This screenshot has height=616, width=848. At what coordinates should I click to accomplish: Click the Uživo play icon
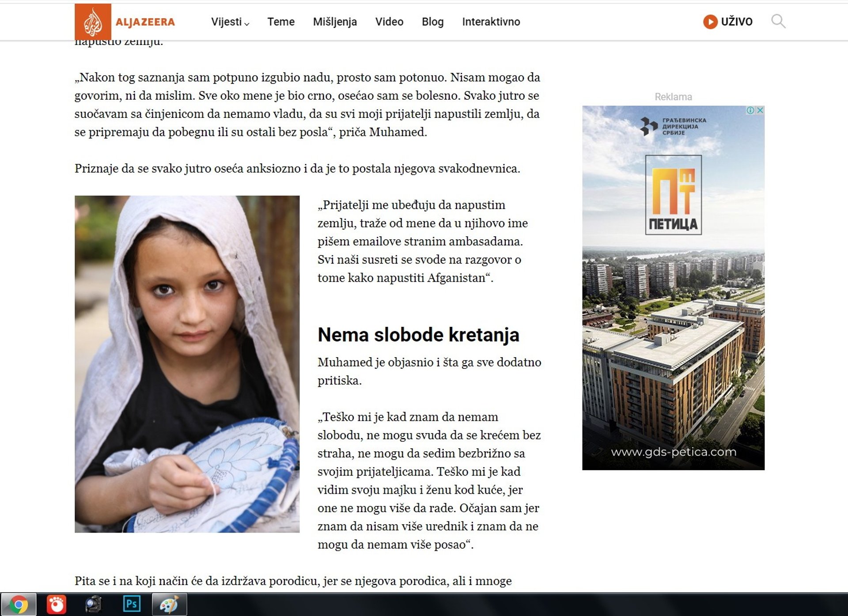tap(710, 22)
